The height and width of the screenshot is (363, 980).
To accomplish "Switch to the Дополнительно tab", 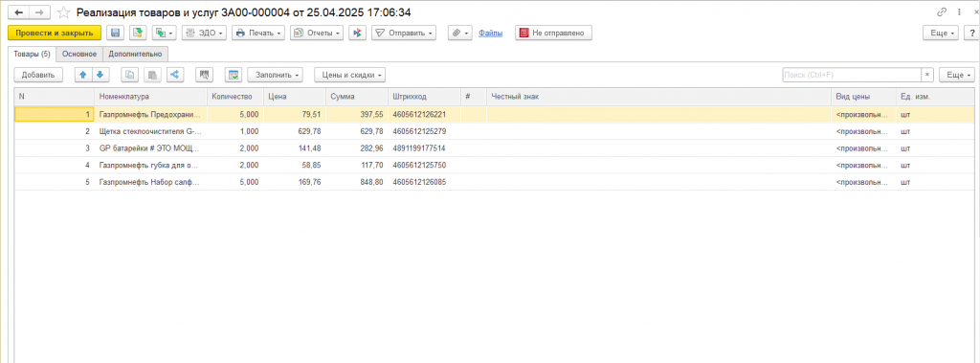I will click(136, 54).
